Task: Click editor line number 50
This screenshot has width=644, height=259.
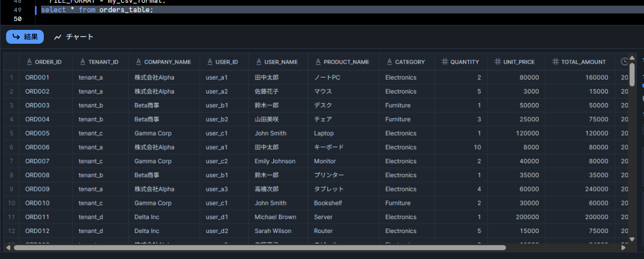Action: (17, 19)
